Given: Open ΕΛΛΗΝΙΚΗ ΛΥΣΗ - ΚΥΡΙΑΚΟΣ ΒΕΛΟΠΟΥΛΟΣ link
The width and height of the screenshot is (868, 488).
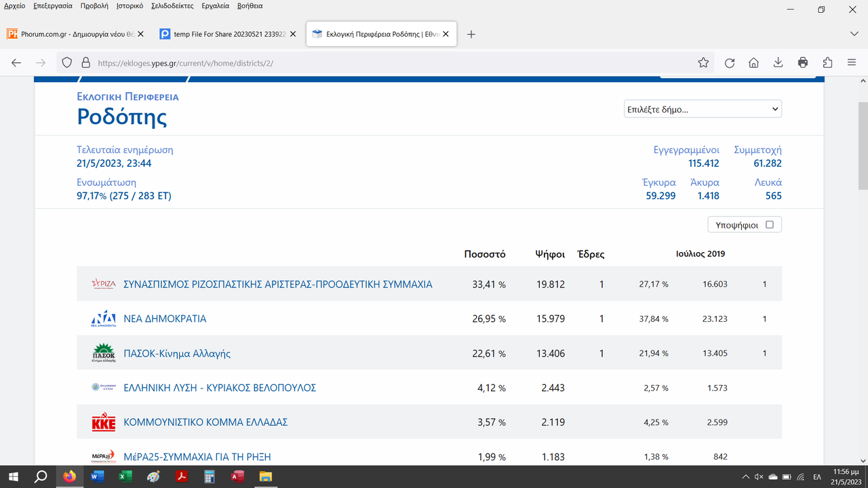Looking at the screenshot, I should pos(220,388).
